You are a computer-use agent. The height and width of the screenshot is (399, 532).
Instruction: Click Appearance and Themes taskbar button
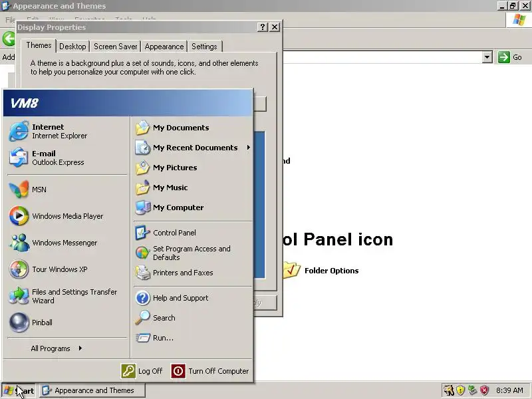[92, 390]
